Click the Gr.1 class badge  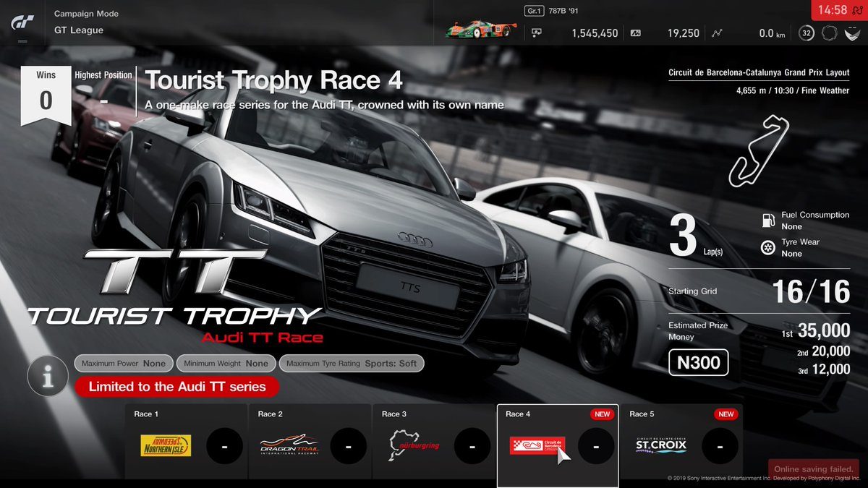(533, 11)
